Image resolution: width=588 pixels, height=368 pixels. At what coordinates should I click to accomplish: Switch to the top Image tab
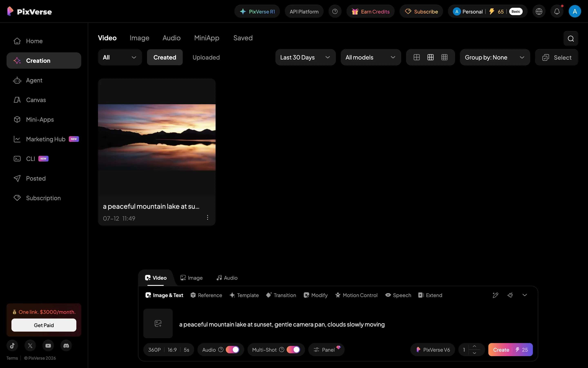coord(139,38)
